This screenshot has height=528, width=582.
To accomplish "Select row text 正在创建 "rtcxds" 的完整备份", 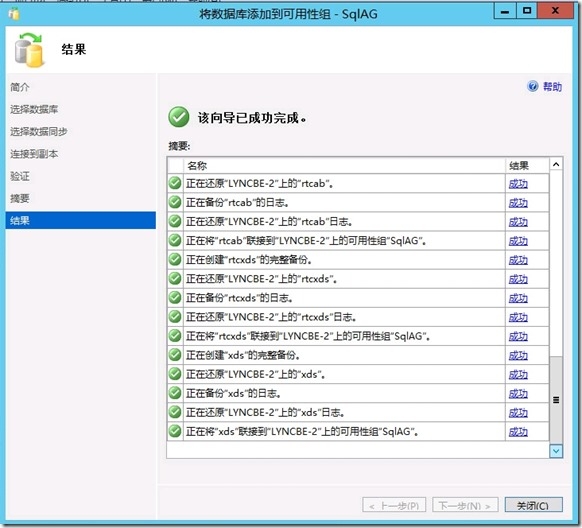I will [248, 260].
